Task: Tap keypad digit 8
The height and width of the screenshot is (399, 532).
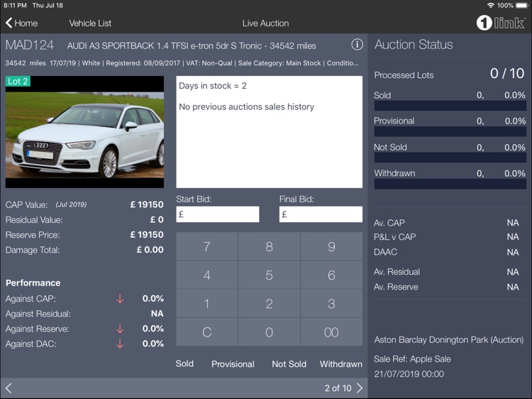Action: coord(269,246)
